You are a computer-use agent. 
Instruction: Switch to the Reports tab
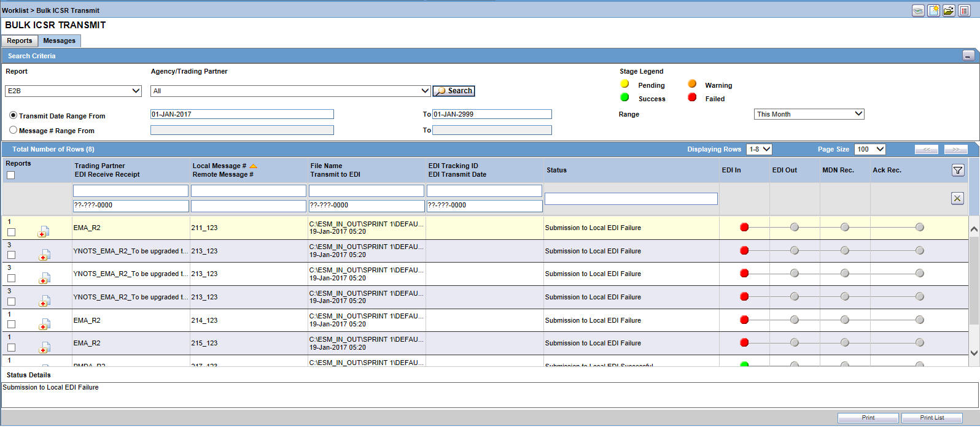tap(20, 40)
